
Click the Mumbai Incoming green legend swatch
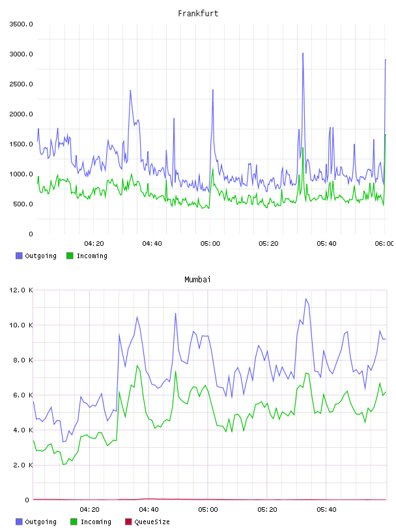point(74,522)
